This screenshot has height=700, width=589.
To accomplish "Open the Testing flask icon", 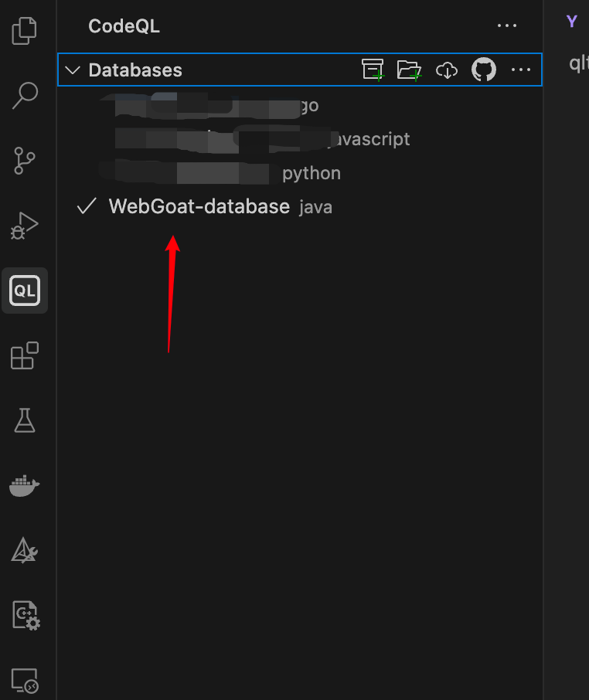I will click(x=25, y=420).
